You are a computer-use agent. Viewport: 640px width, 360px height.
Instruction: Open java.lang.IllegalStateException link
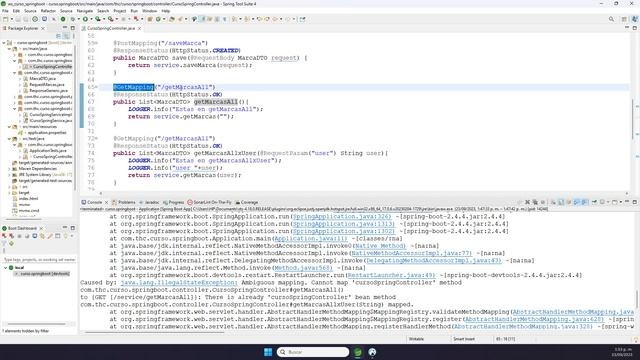coord(178,282)
